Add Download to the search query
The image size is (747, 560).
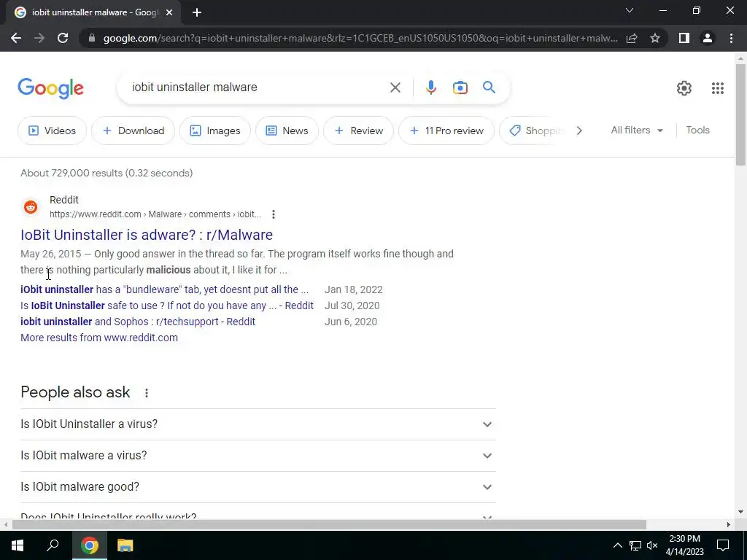pyautogui.click(x=133, y=131)
